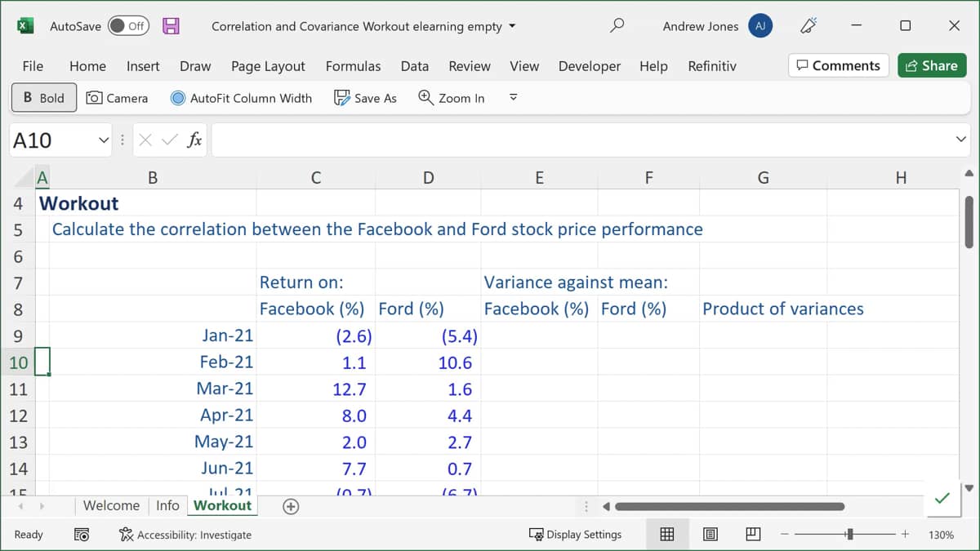980x551 pixels.
Task: Switch to Normal view icon
Action: point(666,535)
